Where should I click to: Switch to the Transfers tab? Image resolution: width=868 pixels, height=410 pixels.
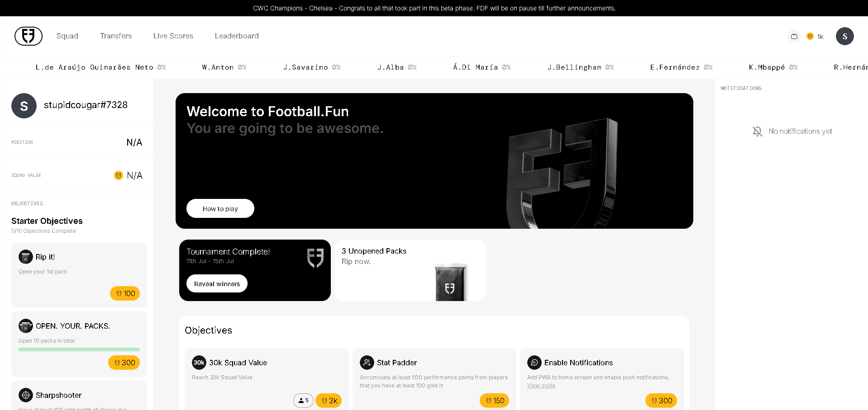115,36
